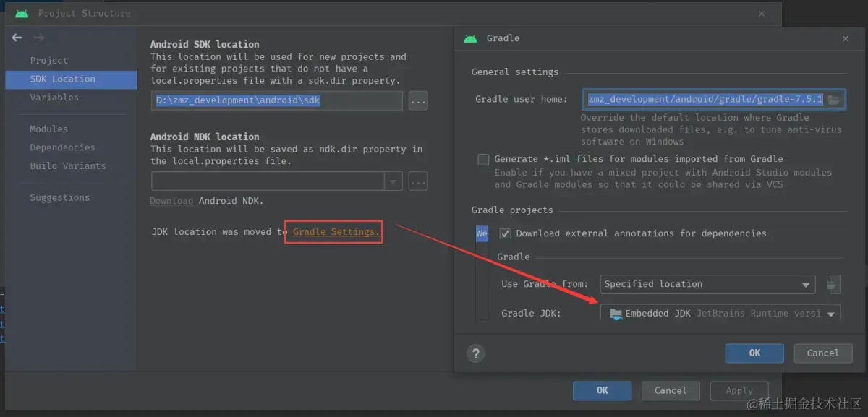
Task: Click the Android SDK location path field
Action: point(277,100)
